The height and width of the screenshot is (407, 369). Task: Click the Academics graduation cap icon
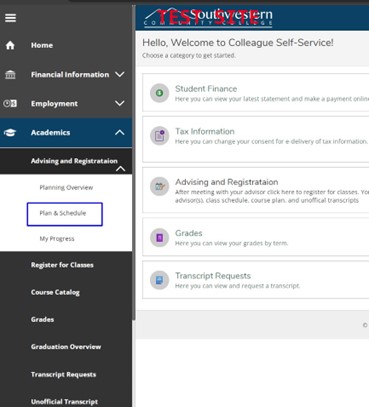coord(10,133)
